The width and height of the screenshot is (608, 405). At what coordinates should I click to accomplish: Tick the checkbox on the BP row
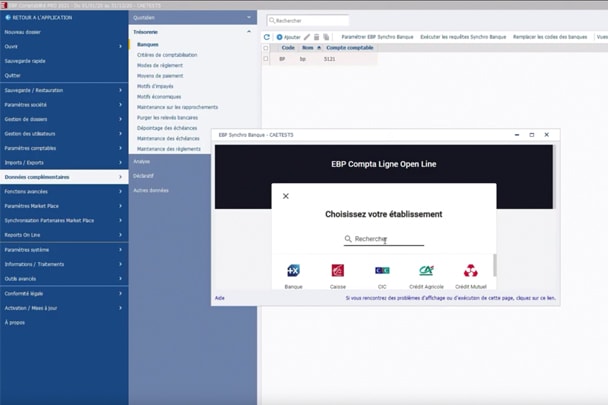pyautogui.click(x=266, y=59)
